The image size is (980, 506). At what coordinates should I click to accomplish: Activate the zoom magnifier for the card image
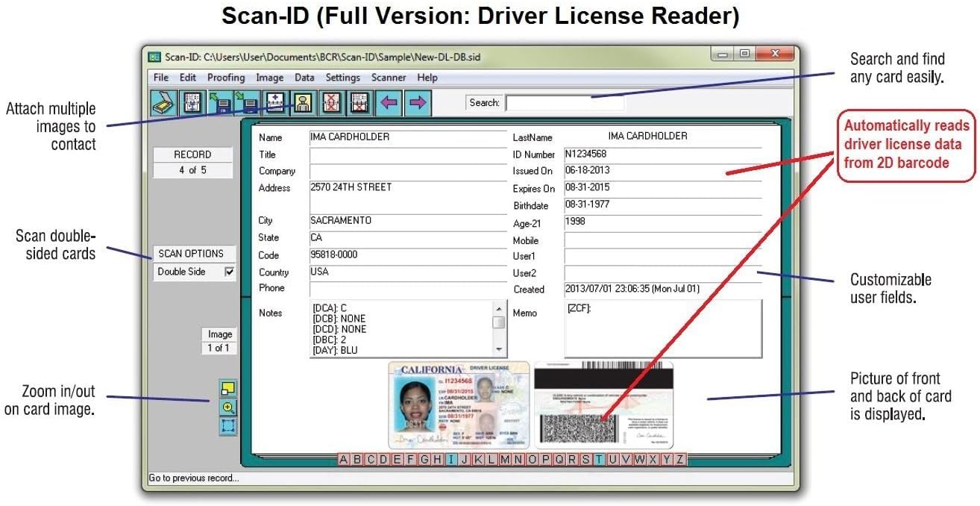[x=227, y=407]
